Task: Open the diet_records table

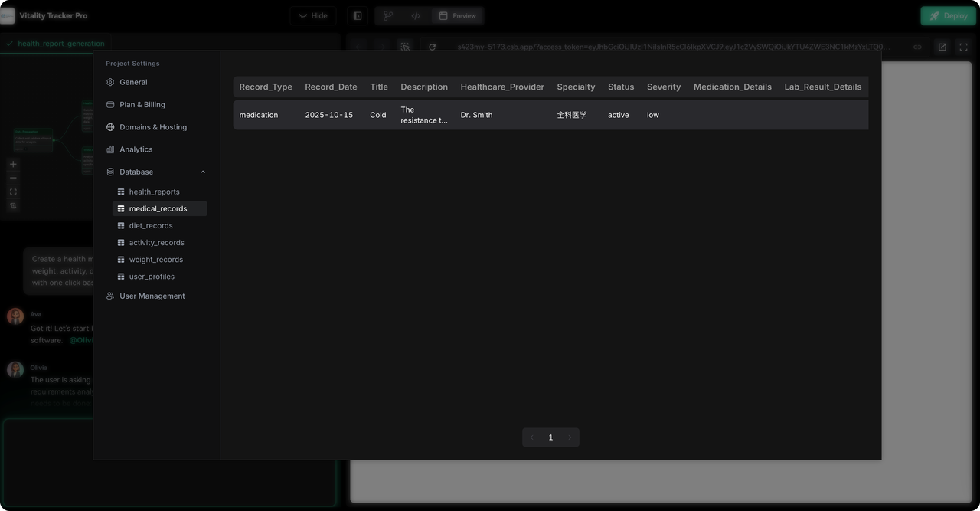Action: click(x=151, y=225)
